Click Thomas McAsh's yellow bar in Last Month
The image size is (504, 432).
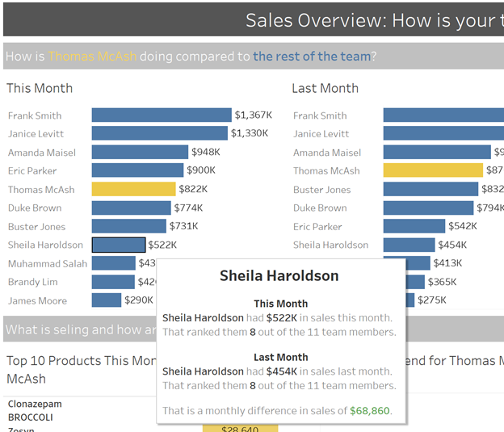click(433, 170)
